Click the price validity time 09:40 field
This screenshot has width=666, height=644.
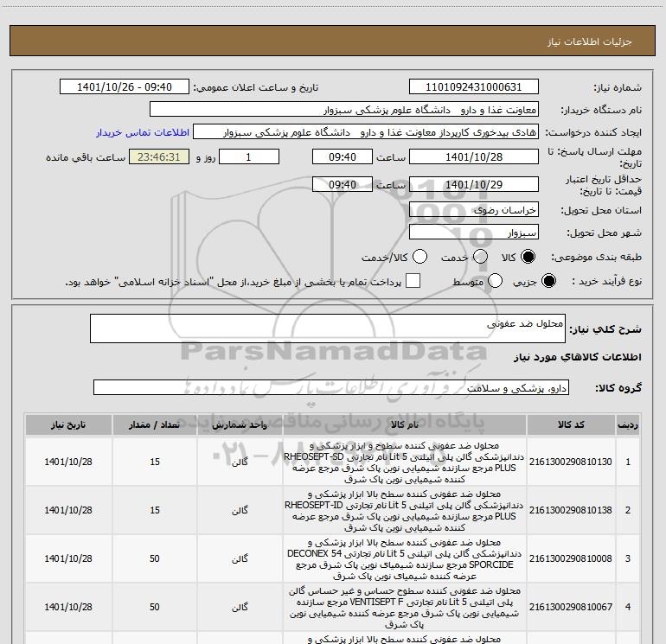click(x=343, y=184)
